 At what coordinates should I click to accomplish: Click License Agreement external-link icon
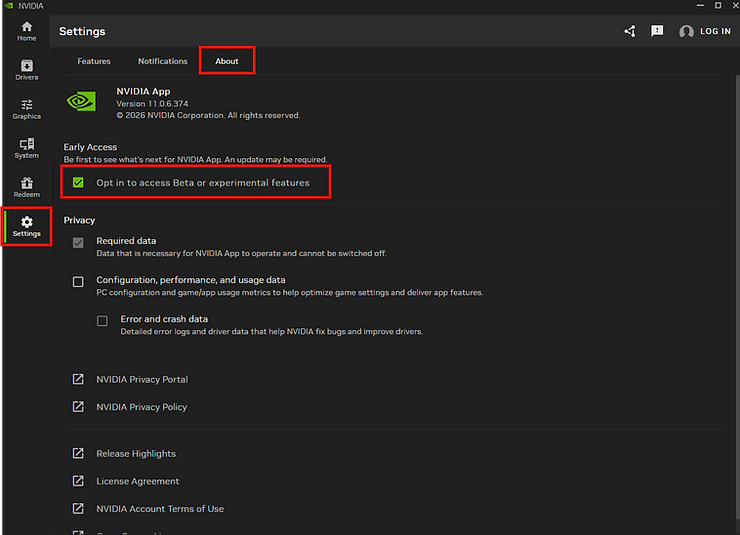[78, 481]
